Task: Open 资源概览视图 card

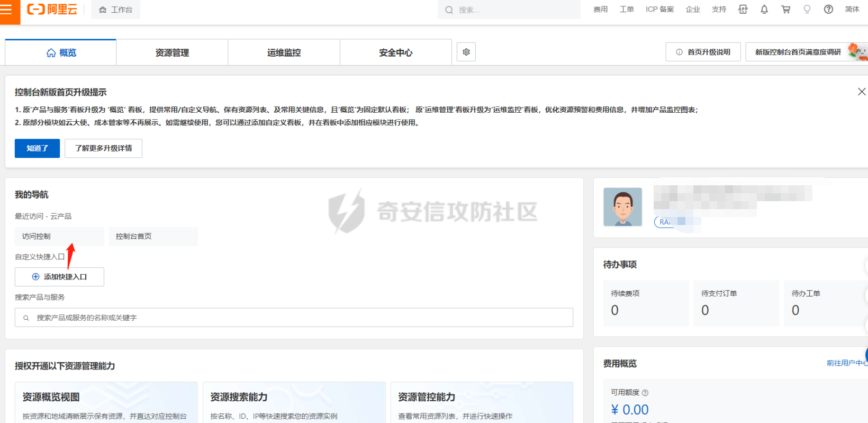Action: coord(106,402)
